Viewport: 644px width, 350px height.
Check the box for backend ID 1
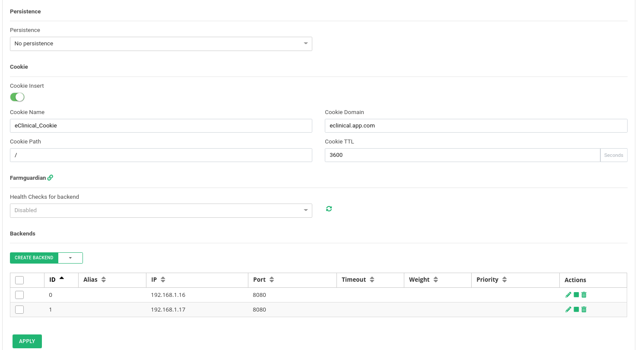pos(19,309)
